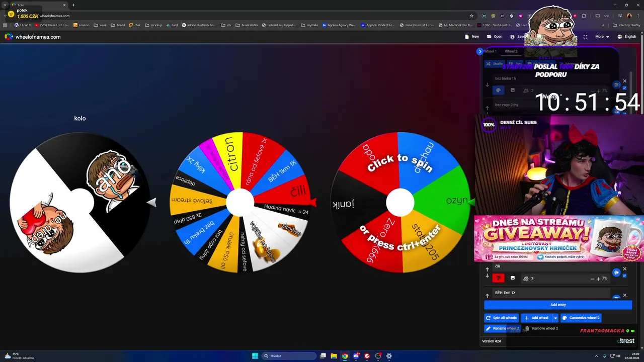
Task: Remove the 'čili' entry
Action: coord(625,268)
